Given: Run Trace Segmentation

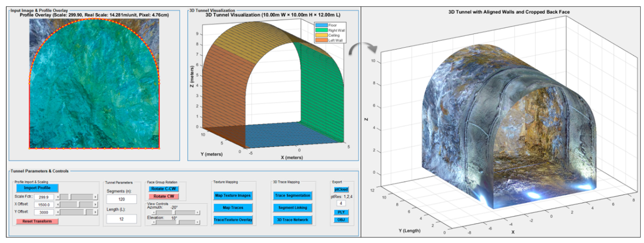Looking at the screenshot, I should point(292,196).
